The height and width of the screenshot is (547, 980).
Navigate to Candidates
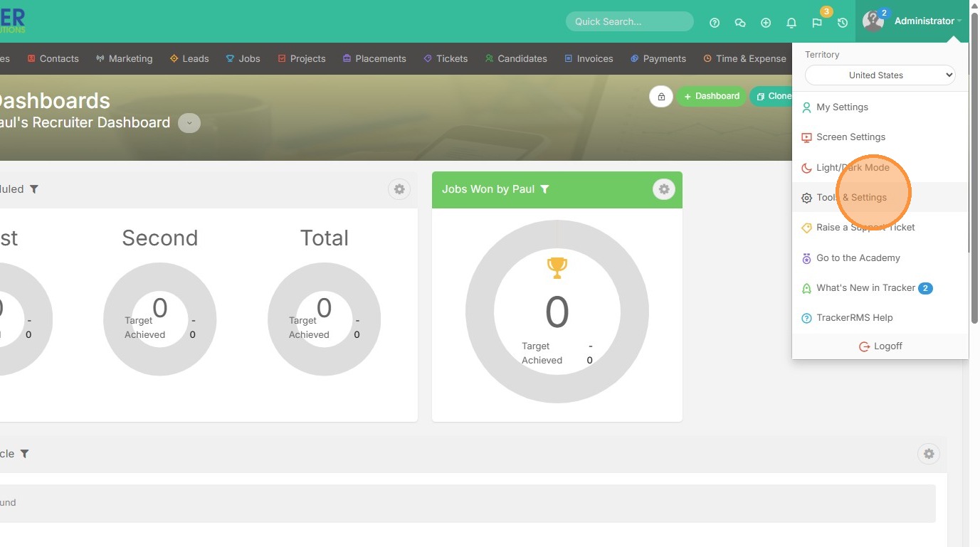(x=516, y=58)
